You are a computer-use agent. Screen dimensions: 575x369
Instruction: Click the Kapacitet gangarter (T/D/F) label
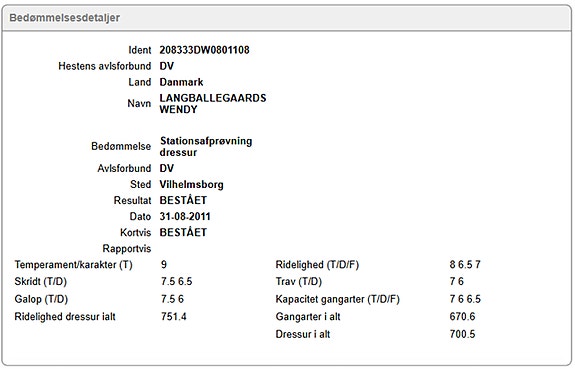[x=337, y=299]
